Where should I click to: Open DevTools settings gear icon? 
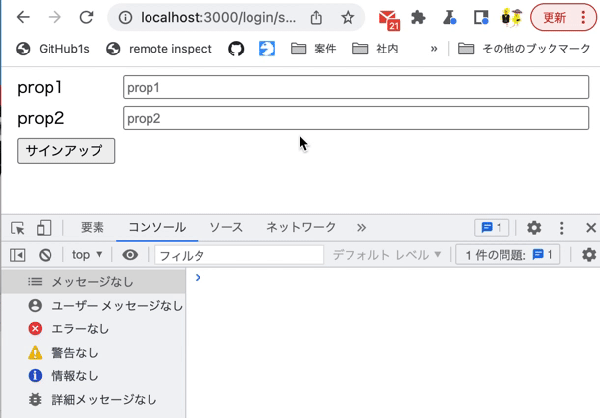point(534,228)
